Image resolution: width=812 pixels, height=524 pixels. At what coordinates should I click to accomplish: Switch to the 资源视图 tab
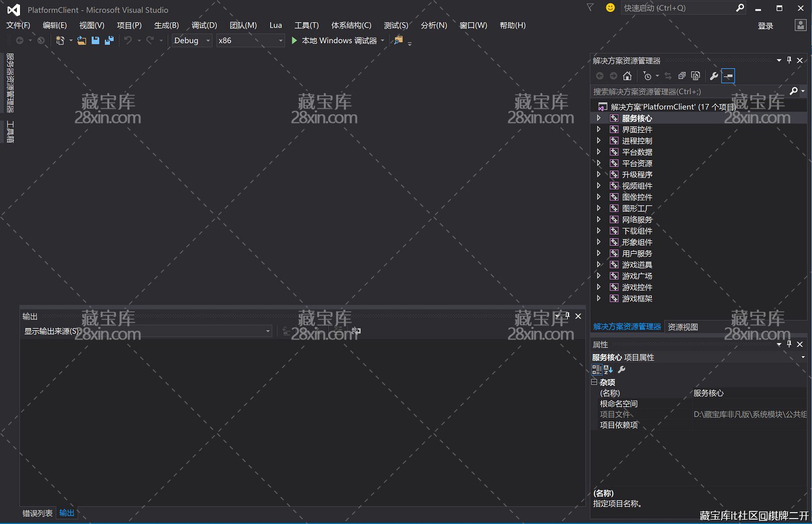[x=683, y=327]
